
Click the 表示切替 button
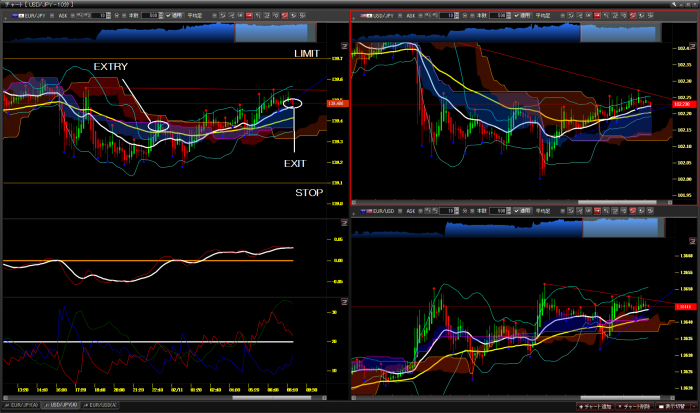[x=672, y=406]
